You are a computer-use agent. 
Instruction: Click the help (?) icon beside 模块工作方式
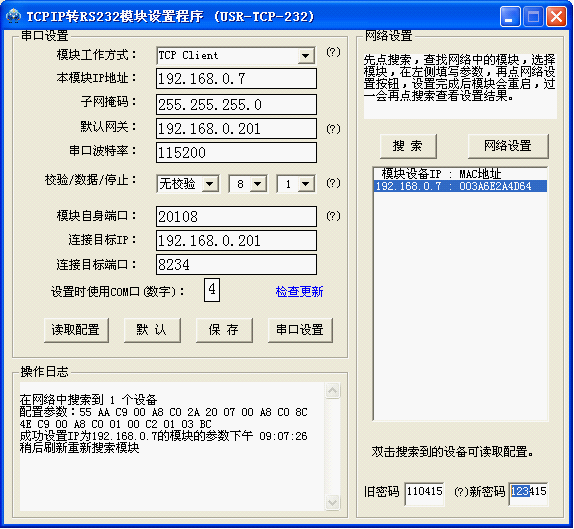click(x=333, y=52)
